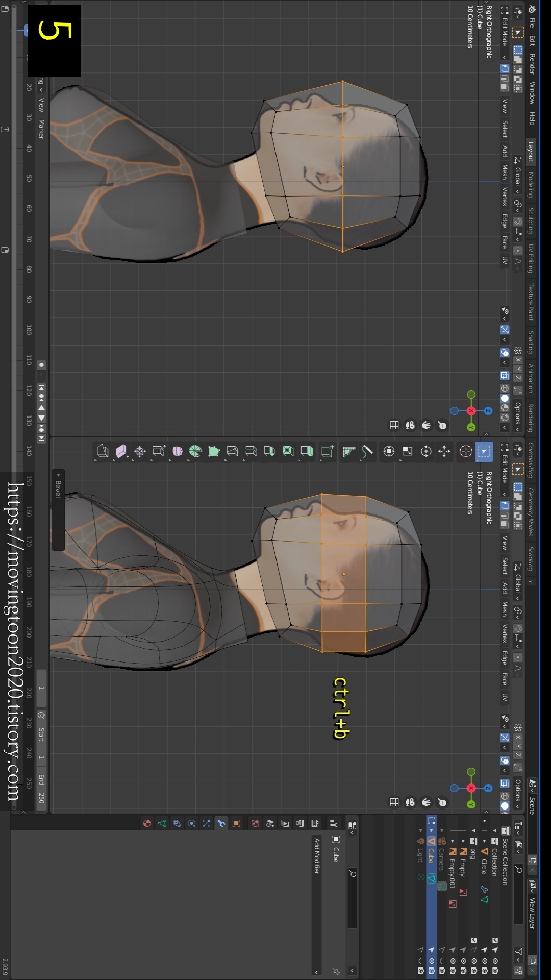Select the Extrude Region tool
The width and height of the screenshot is (551, 980).
click(307, 451)
